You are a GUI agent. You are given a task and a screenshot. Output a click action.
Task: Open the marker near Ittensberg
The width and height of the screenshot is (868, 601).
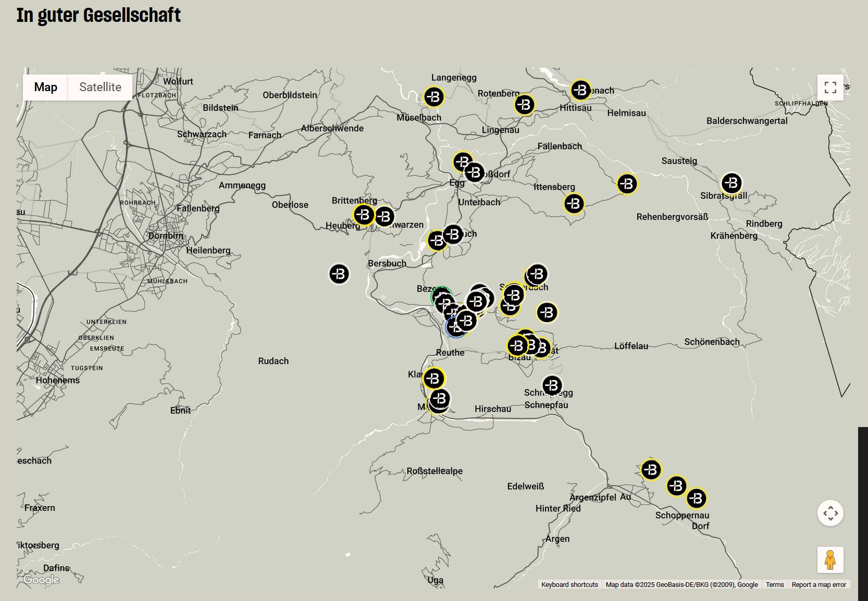click(x=574, y=204)
